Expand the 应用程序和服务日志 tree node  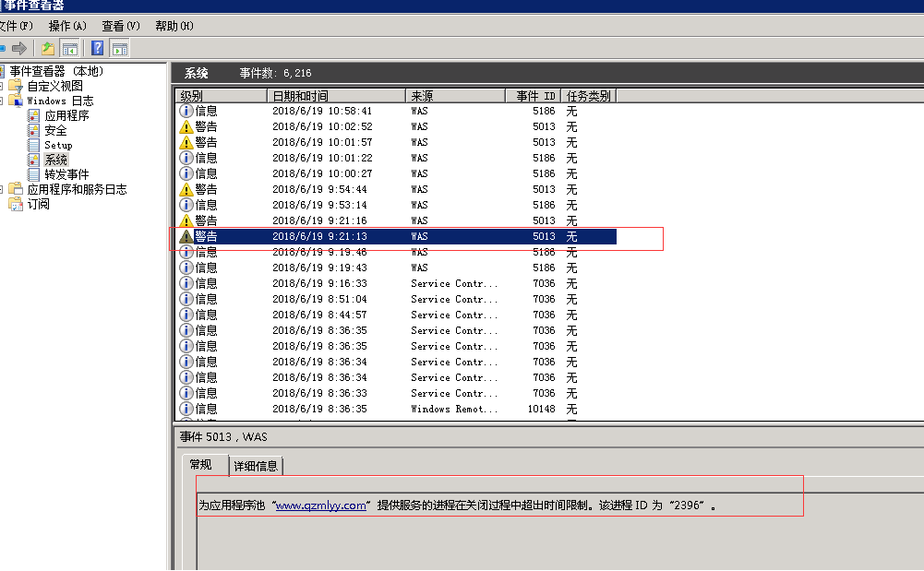pyautogui.click(x=3, y=189)
